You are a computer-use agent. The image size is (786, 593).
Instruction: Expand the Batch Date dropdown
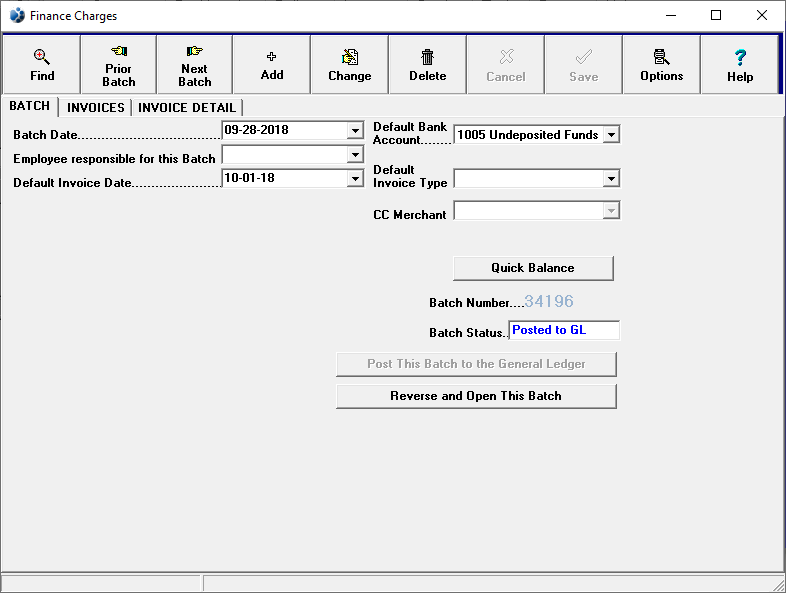pos(355,131)
